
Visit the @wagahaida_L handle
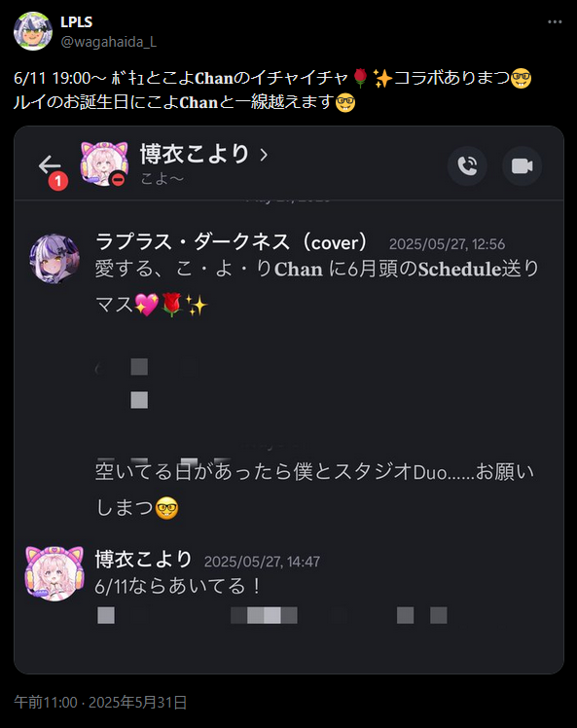click(108, 42)
